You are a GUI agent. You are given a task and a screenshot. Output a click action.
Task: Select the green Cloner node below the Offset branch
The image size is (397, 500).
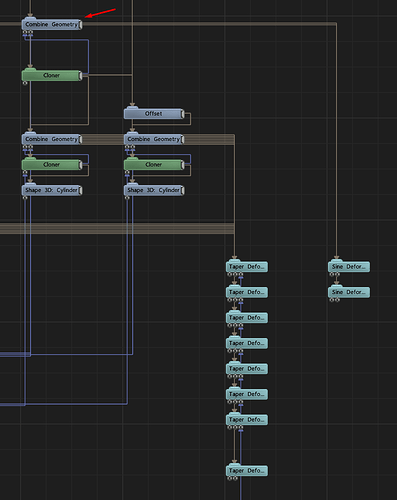154,165
